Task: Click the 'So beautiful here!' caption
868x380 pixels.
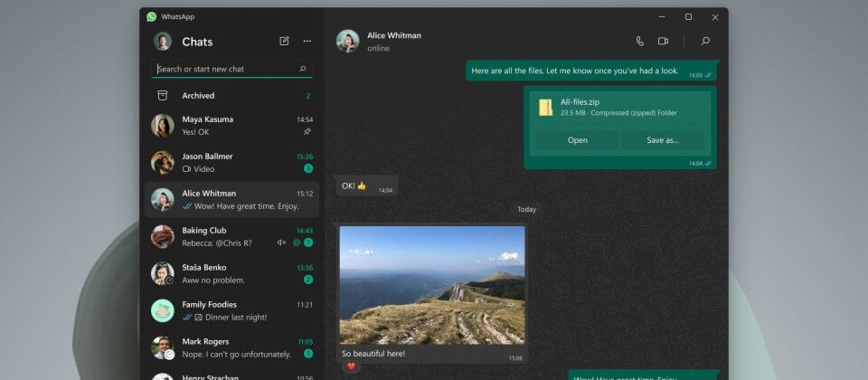Action: coord(373,354)
